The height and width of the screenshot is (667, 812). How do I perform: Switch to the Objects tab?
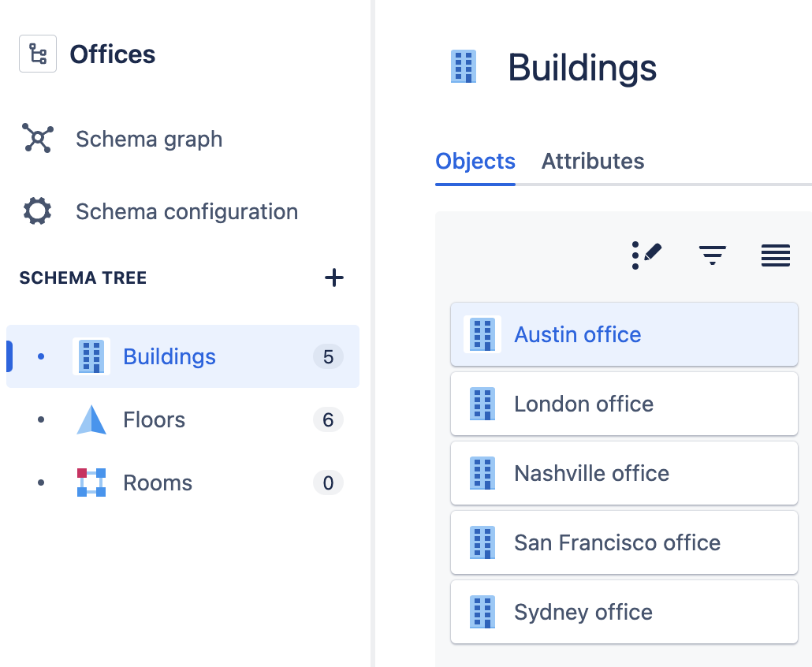coord(475,161)
